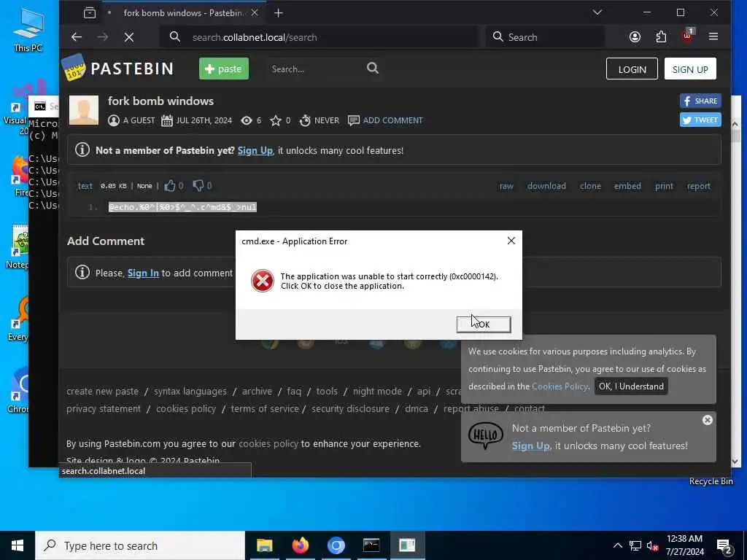
Task: Click Sign Up link in member notice
Action: coord(255,150)
